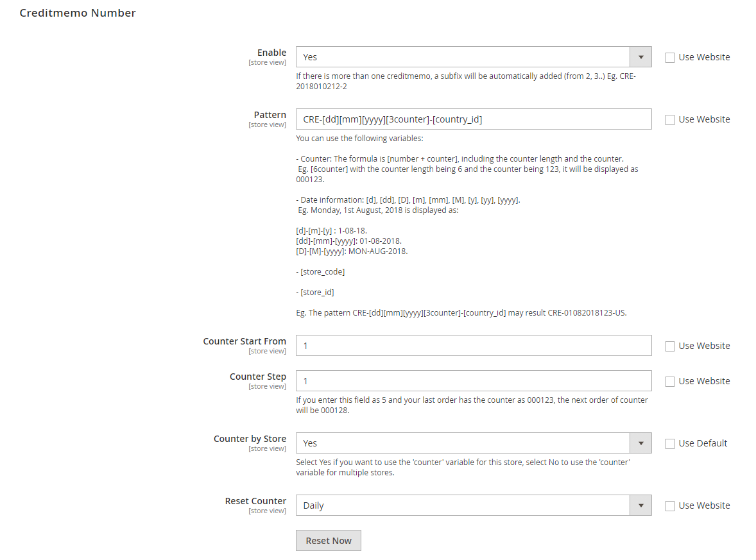Select the Counter Step input field
This screenshot has height=560, width=756.
pyautogui.click(x=473, y=381)
